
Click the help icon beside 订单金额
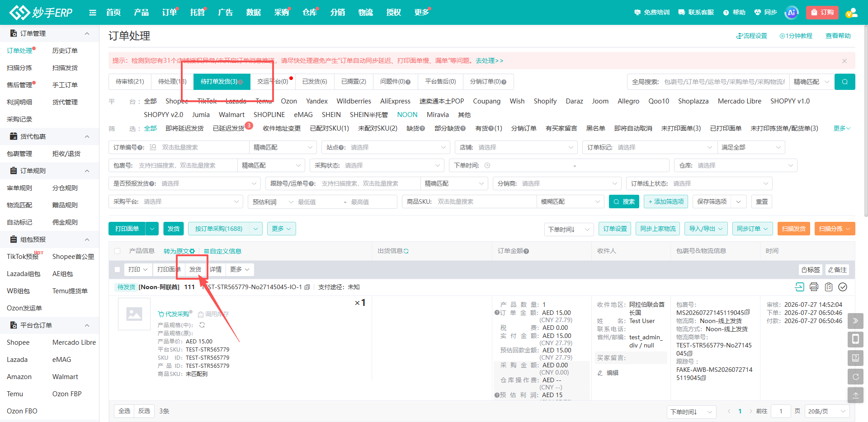click(526, 251)
